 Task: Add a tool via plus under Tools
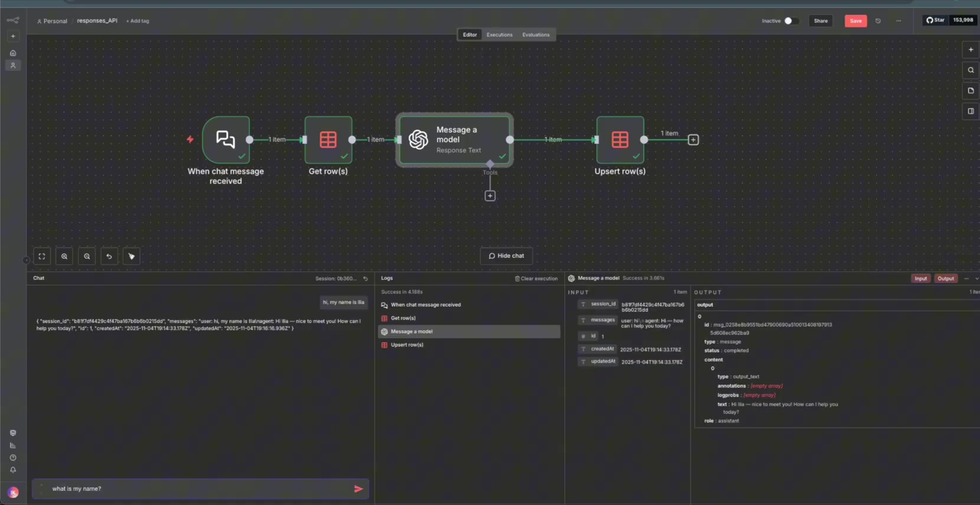point(490,196)
